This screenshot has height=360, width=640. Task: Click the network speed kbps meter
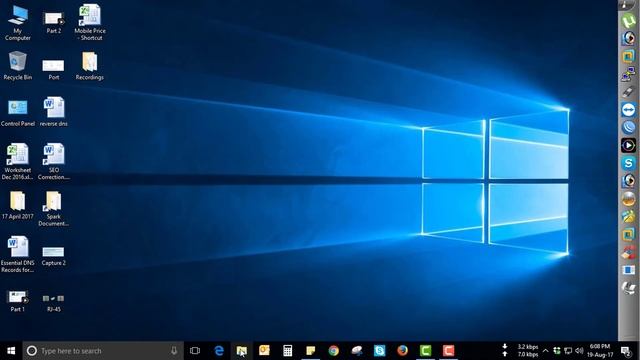(x=521, y=351)
